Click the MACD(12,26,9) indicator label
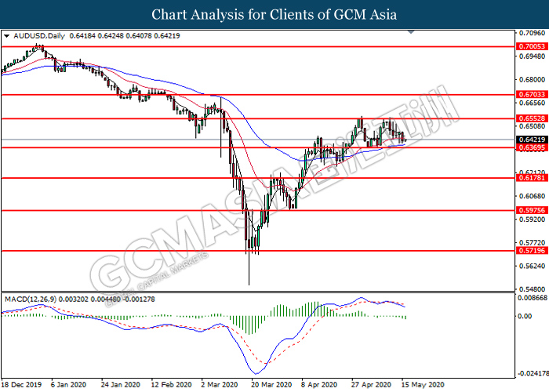Viewport: 549px width, 392px height. [x=31, y=299]
